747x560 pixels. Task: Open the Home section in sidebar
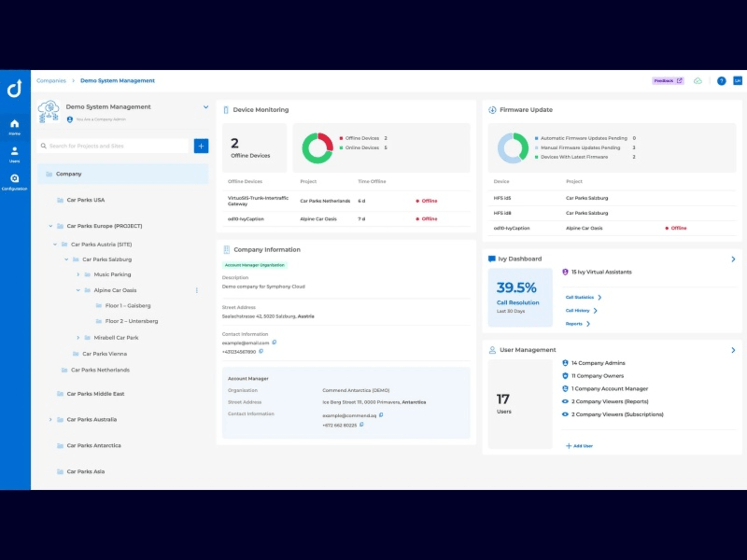coord(15,127)
